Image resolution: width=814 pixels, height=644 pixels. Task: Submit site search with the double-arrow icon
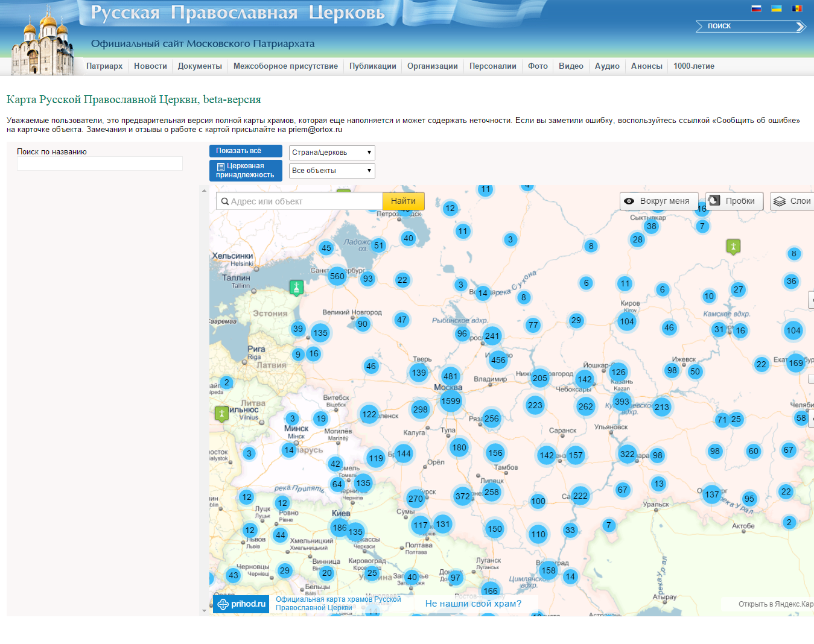800,27
